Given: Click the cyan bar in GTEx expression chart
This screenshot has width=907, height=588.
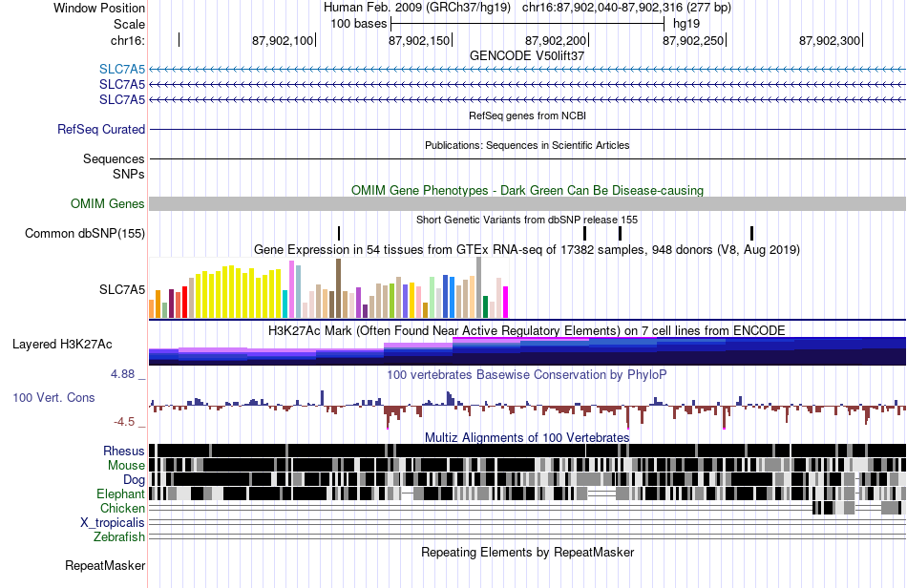Looking at the screenshot, I should click(x=285, y=304).
